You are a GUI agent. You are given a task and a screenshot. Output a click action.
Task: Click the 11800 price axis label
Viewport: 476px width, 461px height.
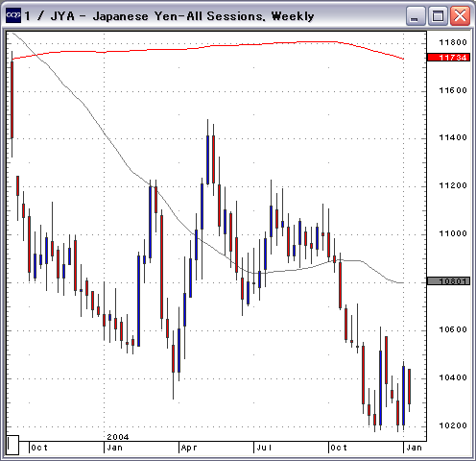453,42
